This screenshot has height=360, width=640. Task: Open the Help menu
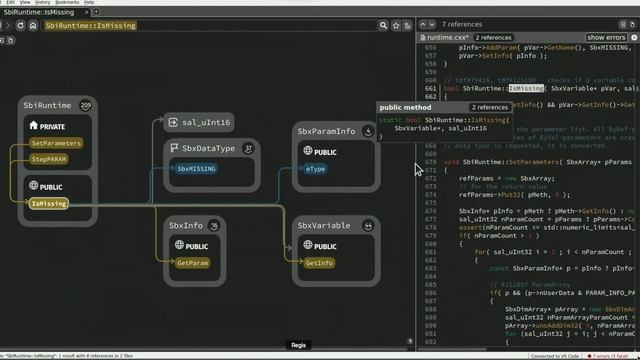pos(89,2)
